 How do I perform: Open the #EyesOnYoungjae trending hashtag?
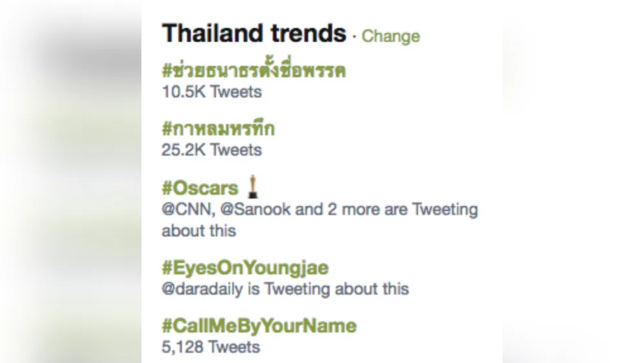245,268
